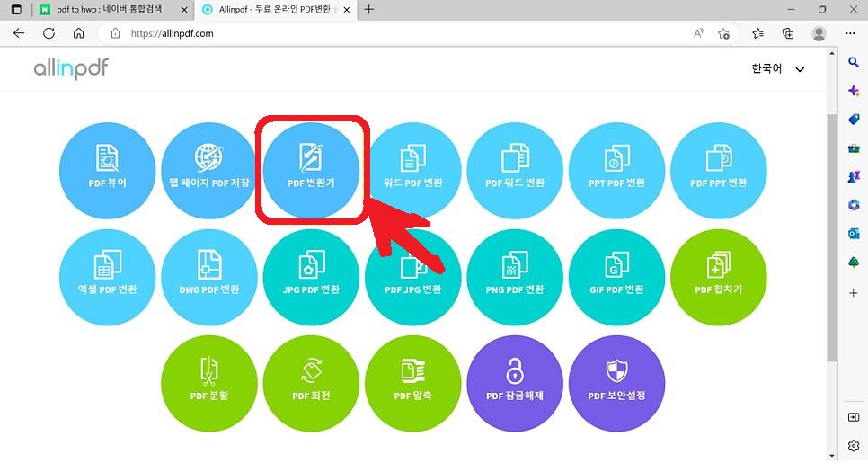
Task: Open PNG PDF 변환 tool
Action: click(x=515, y=277)
